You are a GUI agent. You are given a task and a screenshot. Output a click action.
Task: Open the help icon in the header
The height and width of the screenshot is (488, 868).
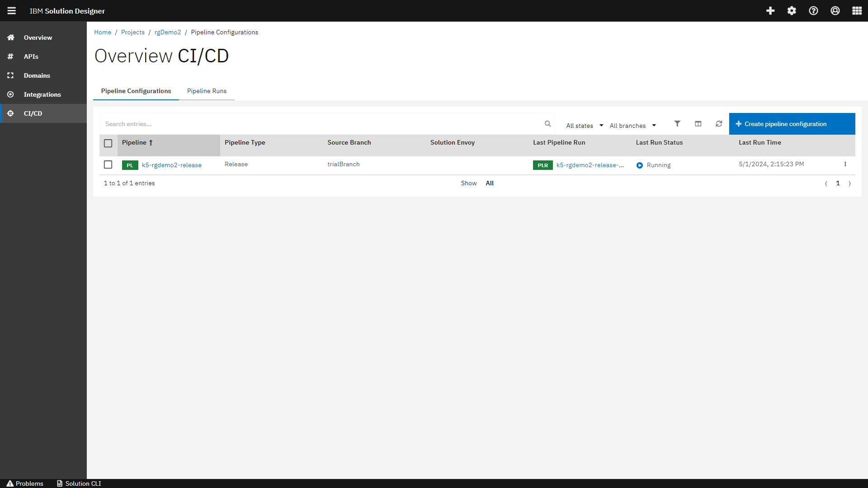[813, 10]
